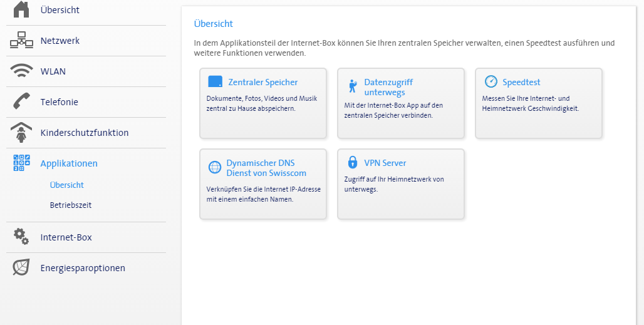Viewport: 644px width, 325px height.
Task: Open the Netzwerk menu label
Action: 60,41
